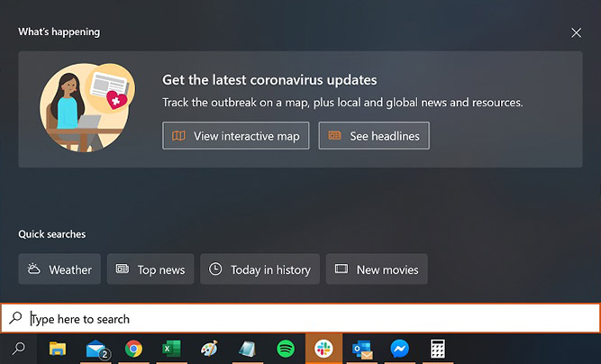The image size is (601, 364).
Task: Click the Track the outbreak description text
Action: (x=342, y=103)
